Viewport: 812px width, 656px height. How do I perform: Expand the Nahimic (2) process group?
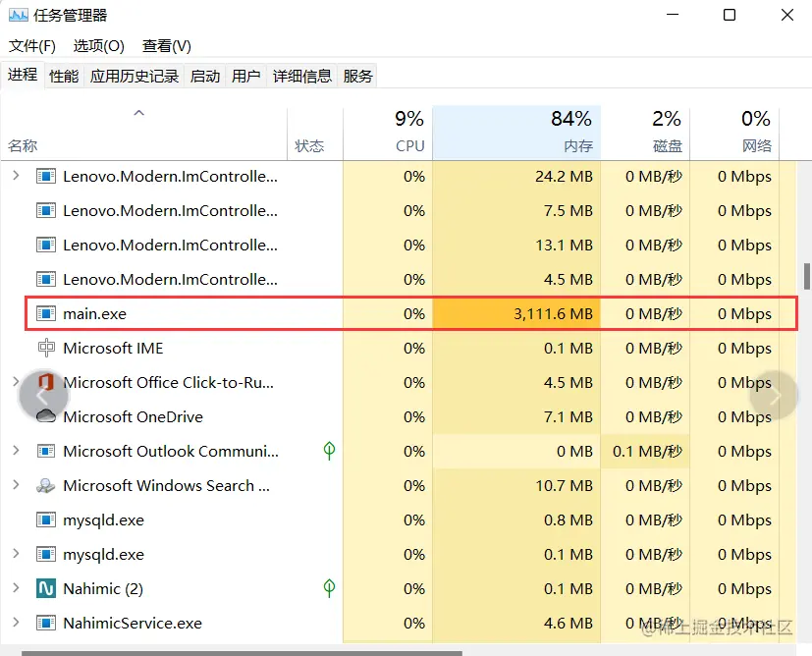(x=16, y=588)
